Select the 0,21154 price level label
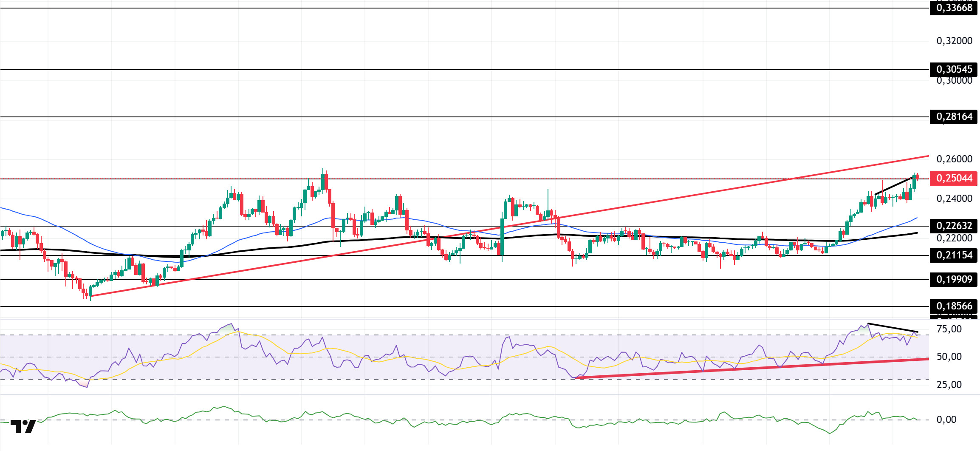This screenshot has height=451, width=980. pos(954,255)
